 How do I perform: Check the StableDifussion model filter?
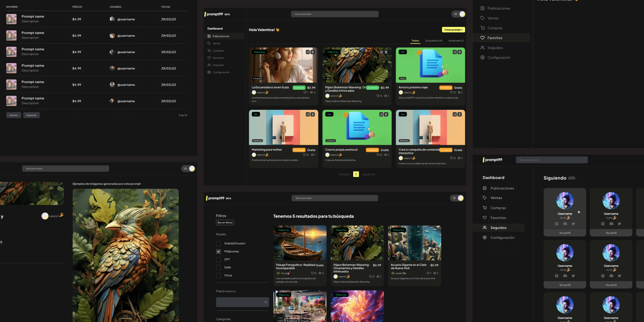(x=218, y=243)
